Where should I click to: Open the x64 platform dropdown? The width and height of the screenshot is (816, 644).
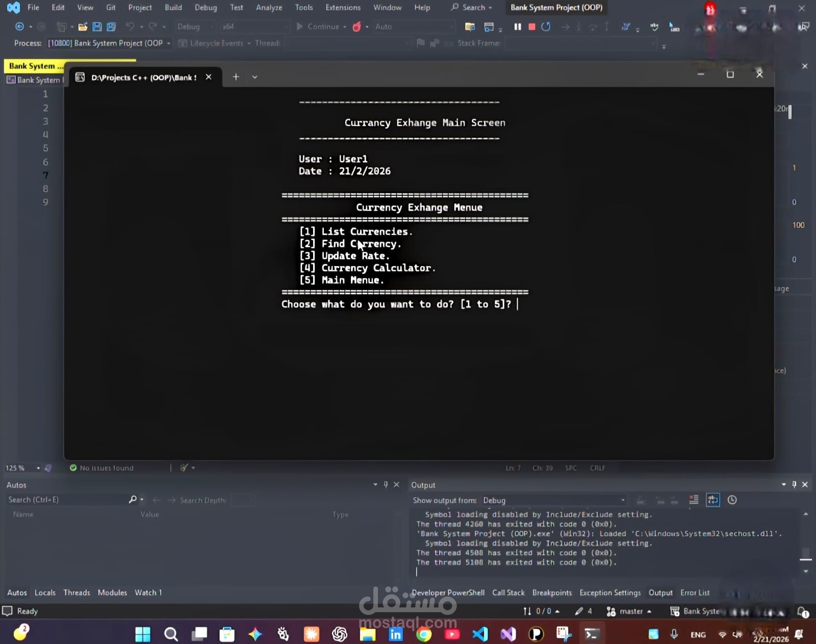254,27
